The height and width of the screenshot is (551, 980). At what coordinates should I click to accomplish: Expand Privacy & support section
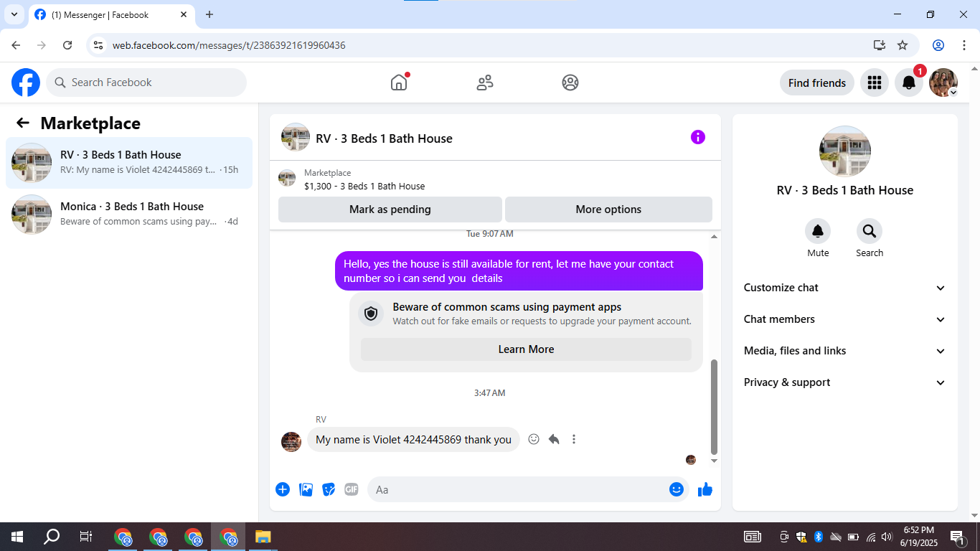click(x=845, y=382)
